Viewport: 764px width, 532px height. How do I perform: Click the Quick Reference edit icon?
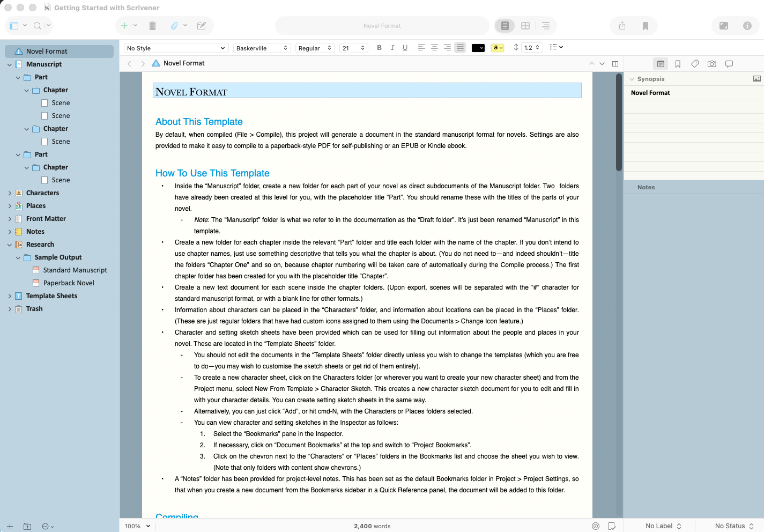coord(202,26)
